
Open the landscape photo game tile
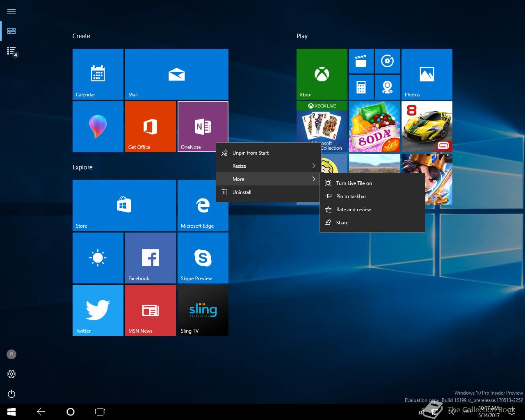[x=374, y=163]
